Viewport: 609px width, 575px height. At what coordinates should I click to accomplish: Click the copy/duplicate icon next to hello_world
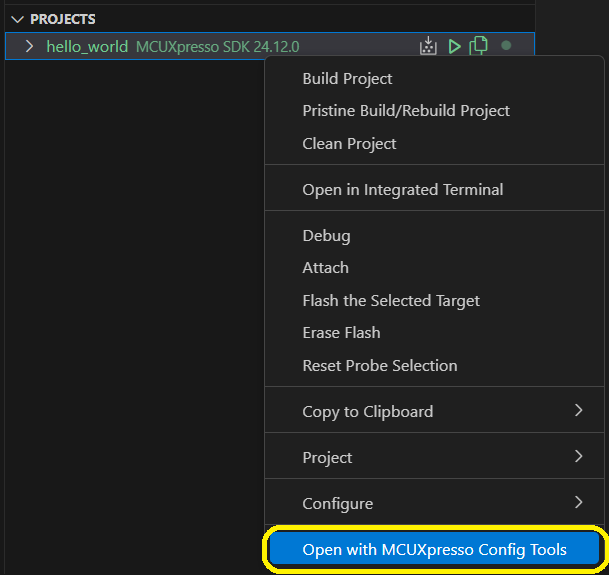tap(478, 46)
